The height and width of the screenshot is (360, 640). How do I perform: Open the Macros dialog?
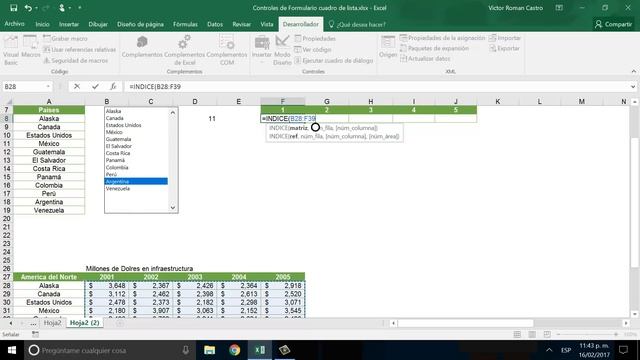31,47
